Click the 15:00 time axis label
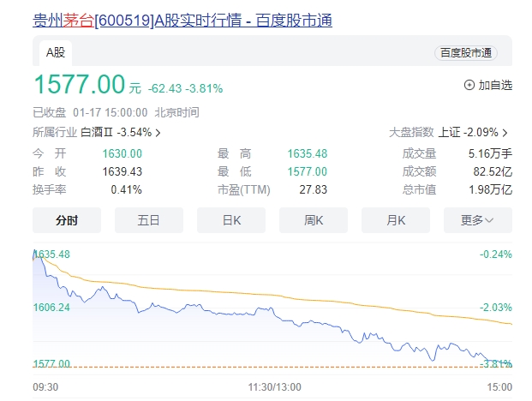This screenshot has width=532, height=401. 499,387
